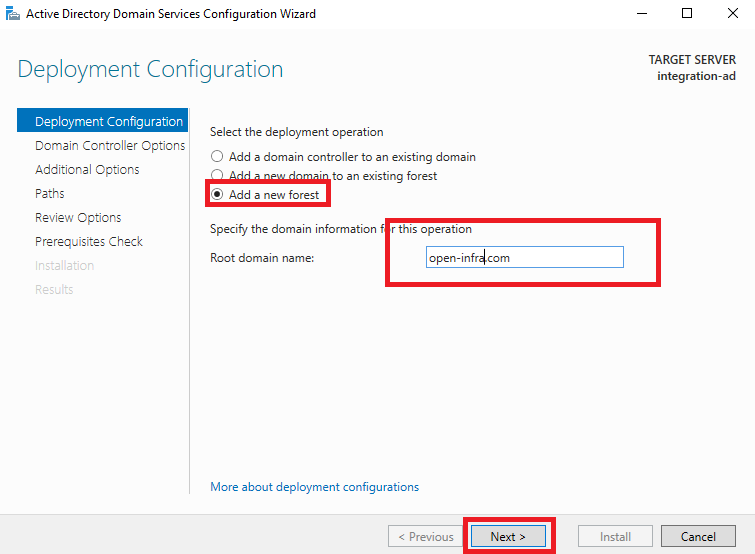Go to Deployment Configuration step
The image size is (755, 554).
click(x=103, y=120)
